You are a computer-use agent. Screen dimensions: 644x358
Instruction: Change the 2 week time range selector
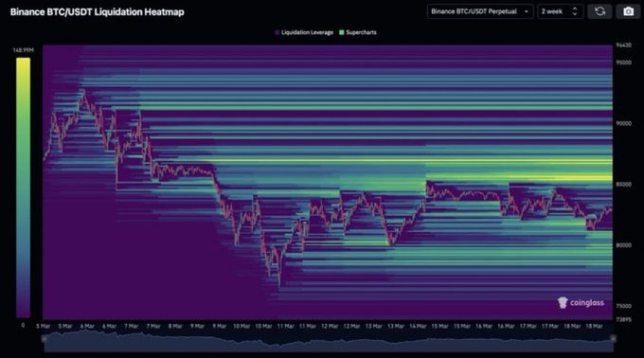[x=561, y=11]
